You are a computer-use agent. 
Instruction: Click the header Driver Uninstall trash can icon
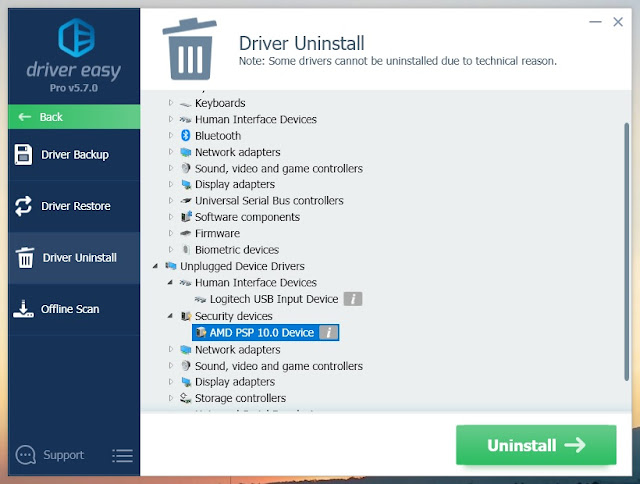tap(189, 49)
